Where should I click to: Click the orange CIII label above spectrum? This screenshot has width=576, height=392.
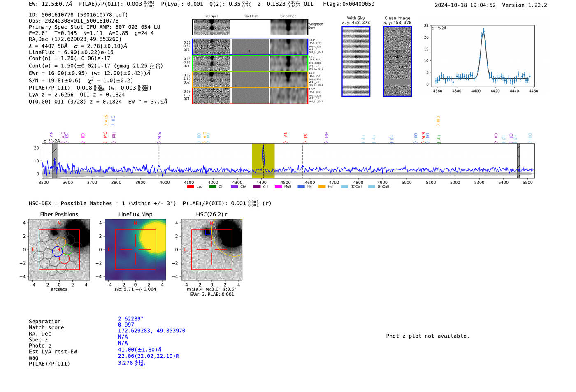pos(438,121)
